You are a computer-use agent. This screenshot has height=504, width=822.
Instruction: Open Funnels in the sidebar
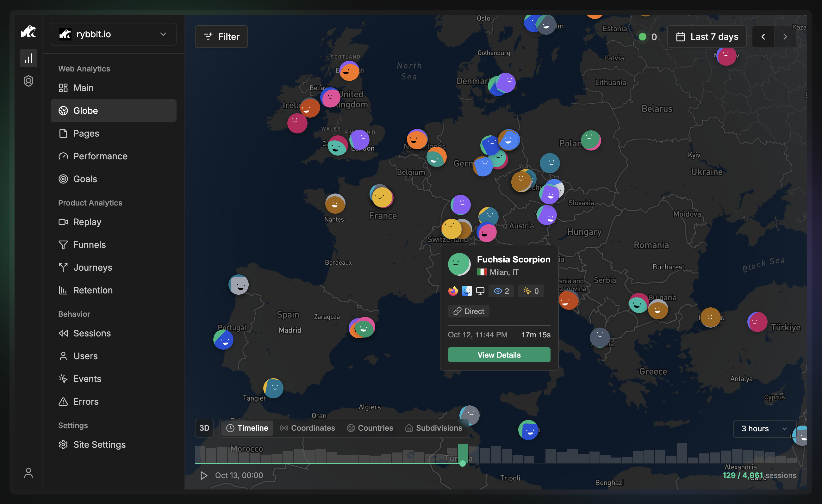(x=113, y=245)
